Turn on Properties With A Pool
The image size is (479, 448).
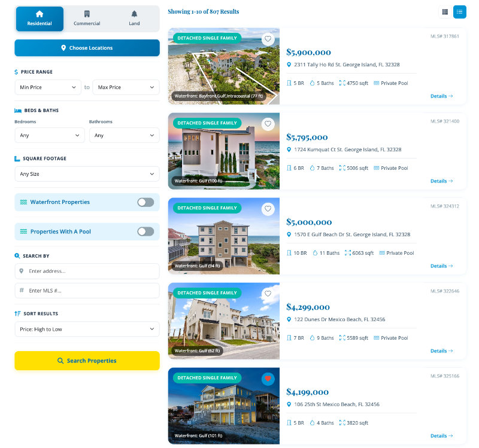pos(145,231)
